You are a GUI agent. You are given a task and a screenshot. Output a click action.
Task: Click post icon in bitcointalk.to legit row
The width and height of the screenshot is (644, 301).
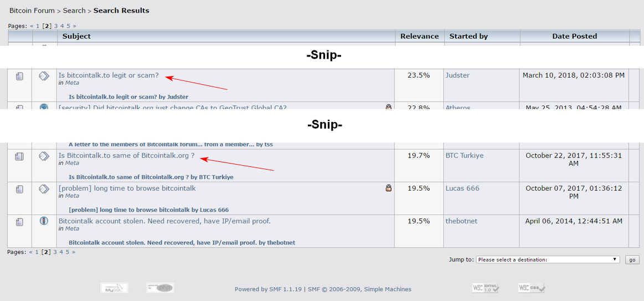tap(44, 75)
